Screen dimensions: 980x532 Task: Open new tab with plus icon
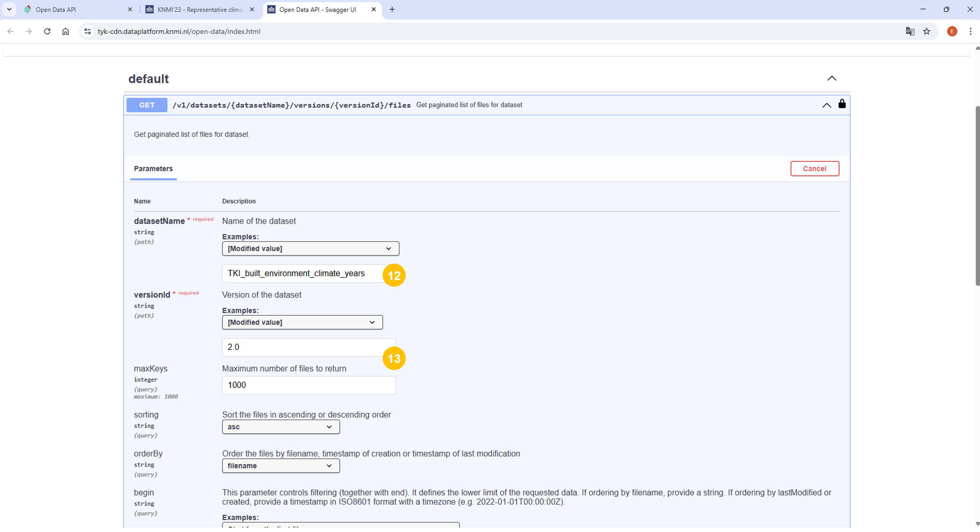392,9
